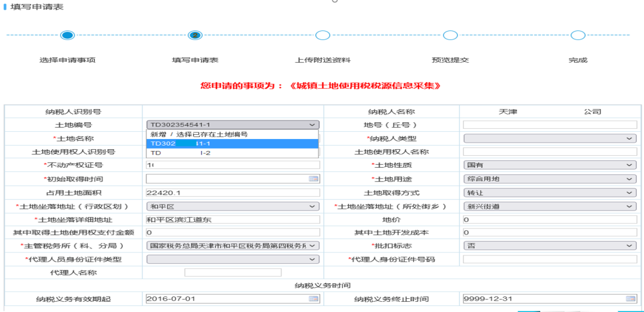Viewport: 644px width, 312px height.
Task: Click step 2 circle 填写申请表
Action: pos(195,35)
